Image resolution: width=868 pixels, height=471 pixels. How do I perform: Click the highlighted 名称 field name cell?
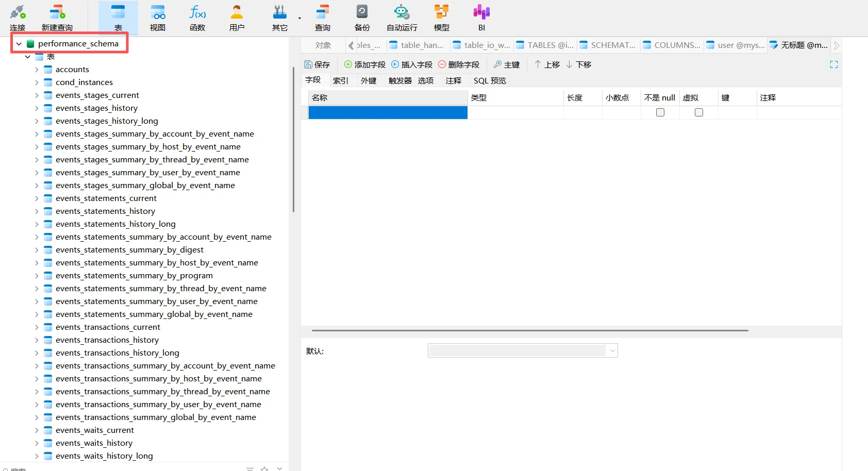388,112
